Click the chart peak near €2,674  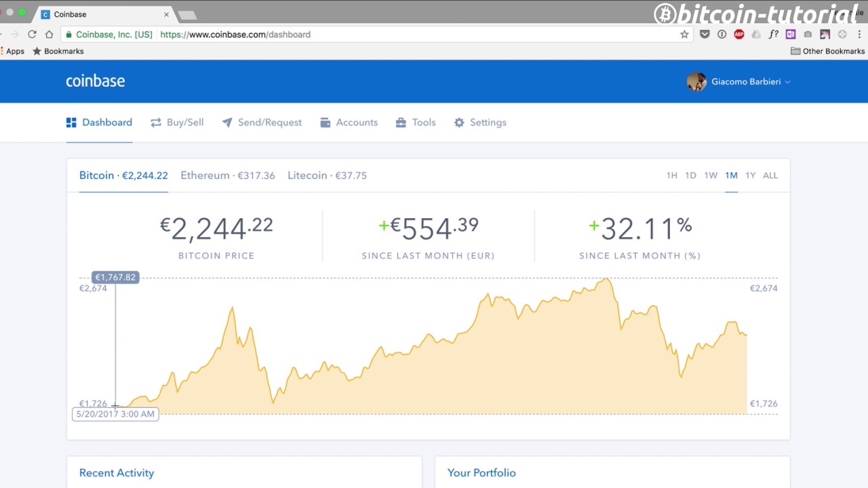(x=607, y=279)
